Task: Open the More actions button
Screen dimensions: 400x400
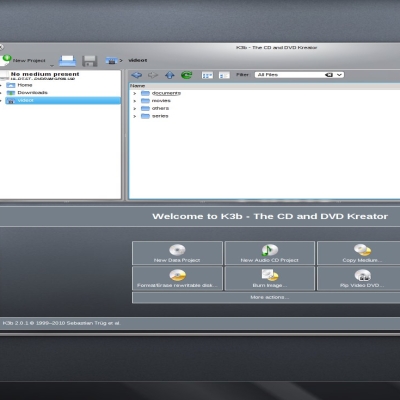Action: [266, 297]
